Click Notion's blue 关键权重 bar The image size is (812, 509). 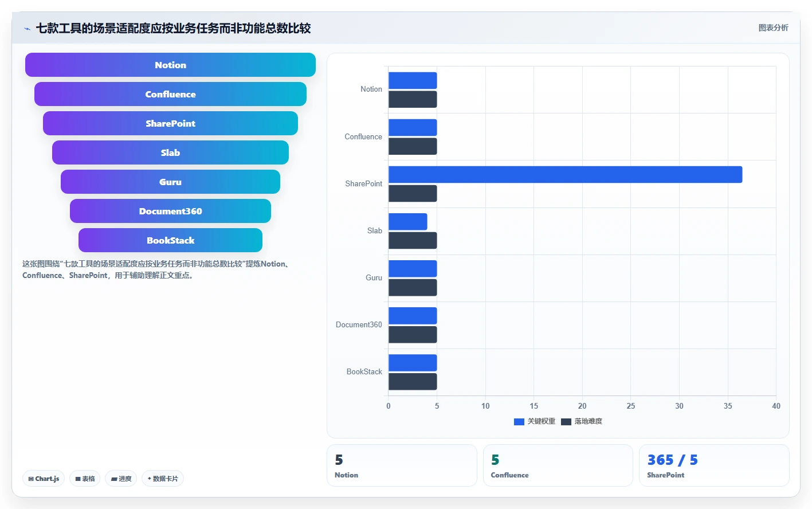click(413, 80)
